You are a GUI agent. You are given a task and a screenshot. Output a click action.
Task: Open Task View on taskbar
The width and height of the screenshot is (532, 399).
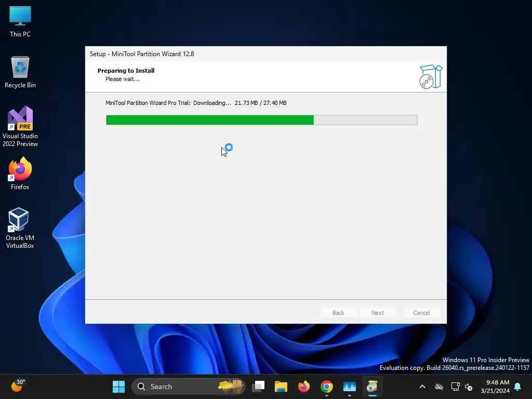pos(258,387)
